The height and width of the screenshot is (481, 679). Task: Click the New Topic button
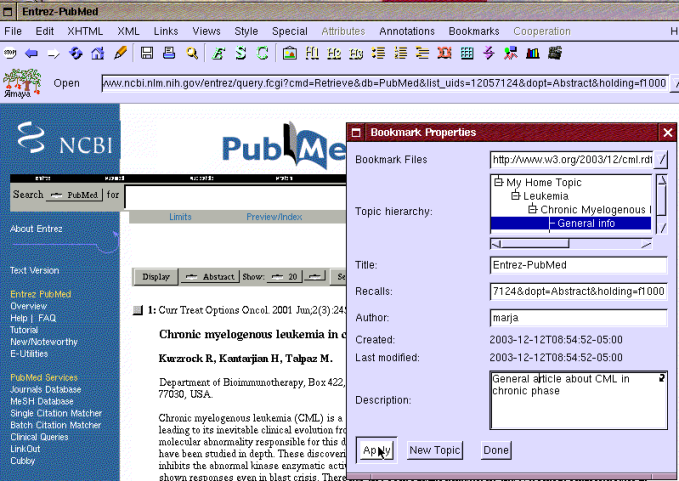435,450
